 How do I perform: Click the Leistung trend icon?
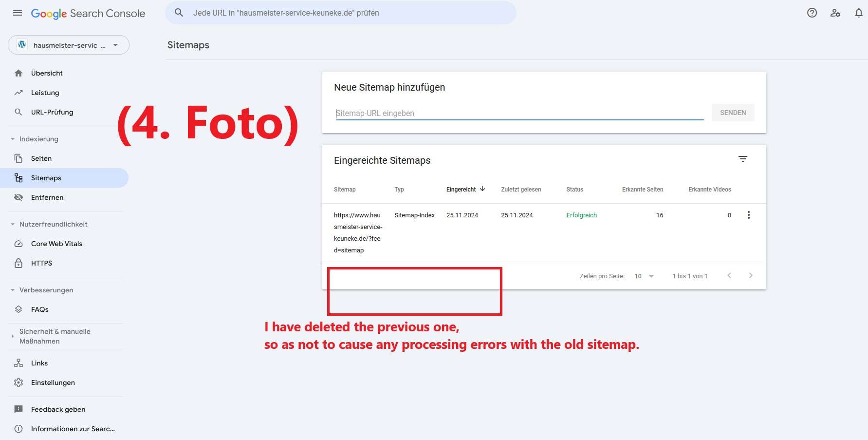[18, 93]
